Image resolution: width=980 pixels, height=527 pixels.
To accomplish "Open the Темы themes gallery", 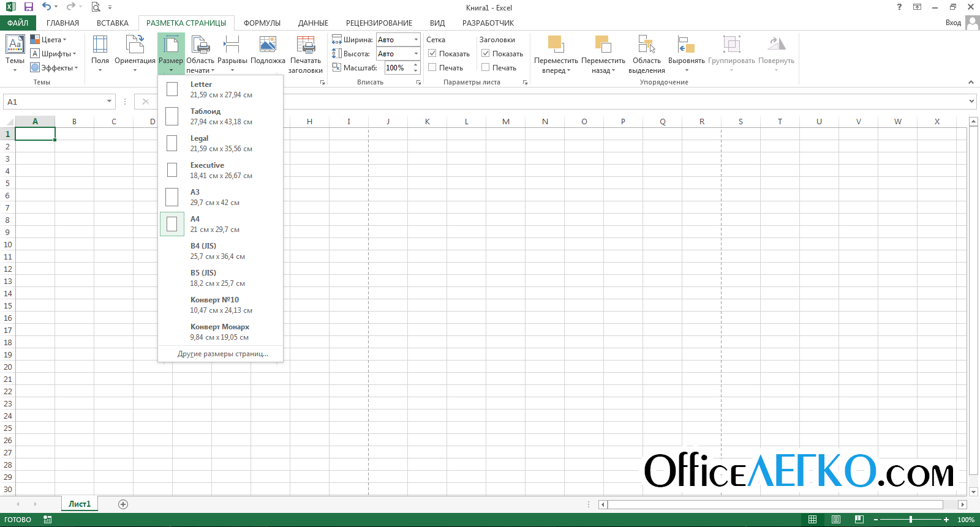I will click(x=15, y=53).
